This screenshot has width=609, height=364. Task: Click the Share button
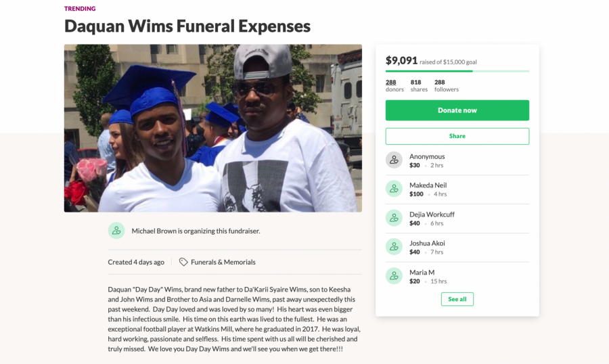(457, 136)
